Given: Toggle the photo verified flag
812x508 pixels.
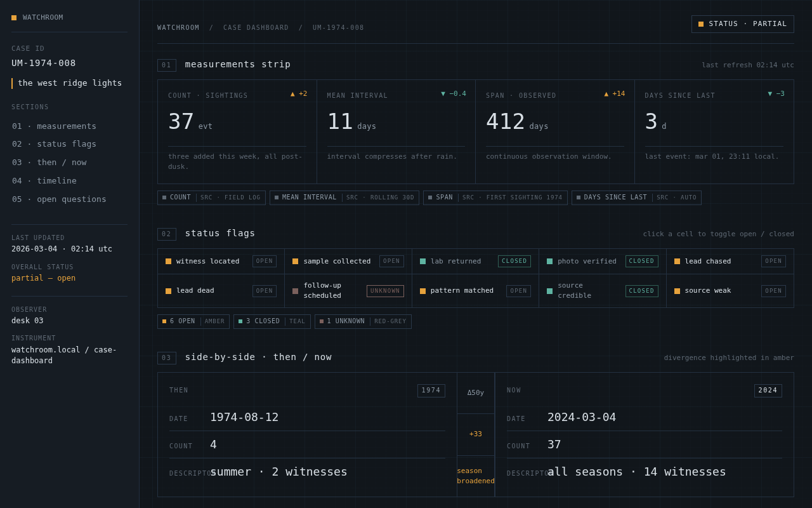Looking at the screenshot, I should (603, 261).
